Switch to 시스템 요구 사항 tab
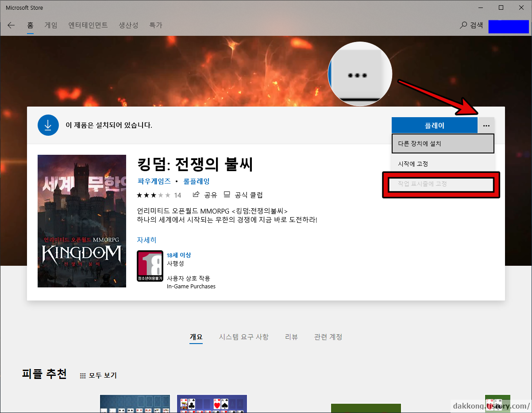This screenshot has width=532, height=413. [243, 337]
